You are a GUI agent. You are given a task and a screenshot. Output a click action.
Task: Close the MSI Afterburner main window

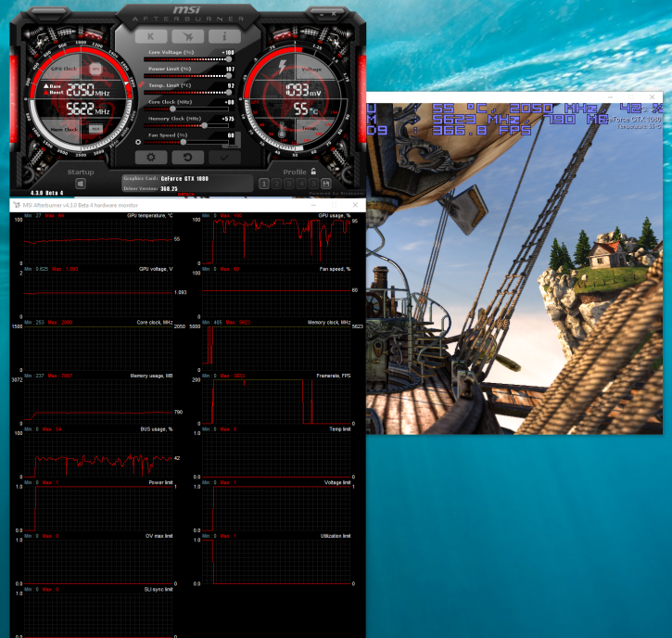coord(334,14)
